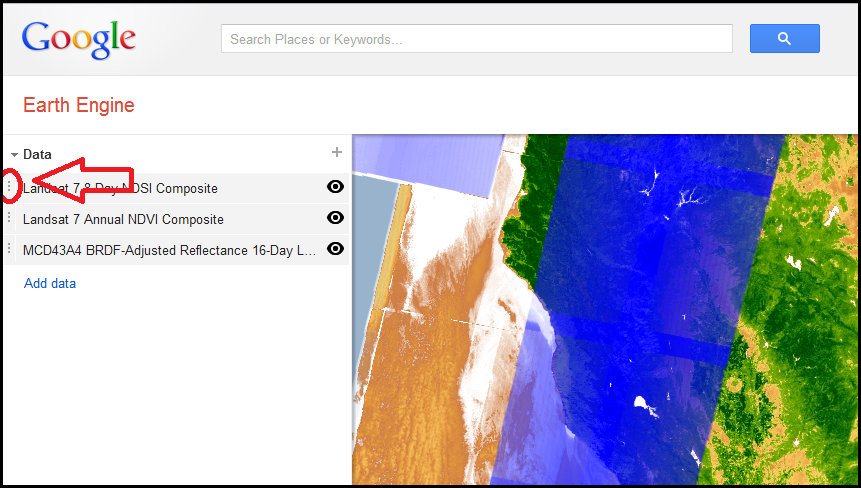Select the Landsat 7 Annual NDVI Composite row

pos(176,219)
